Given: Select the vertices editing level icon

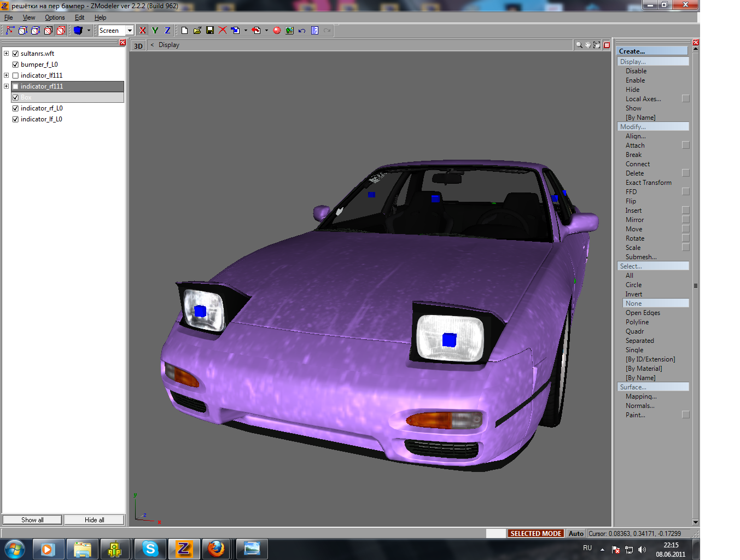Looking at the screenshot, I should 10,31.
